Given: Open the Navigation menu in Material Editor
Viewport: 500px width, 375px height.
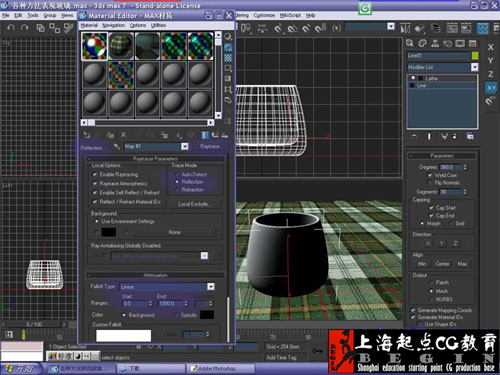Looking at the screenshot, I should coord(113,25).
